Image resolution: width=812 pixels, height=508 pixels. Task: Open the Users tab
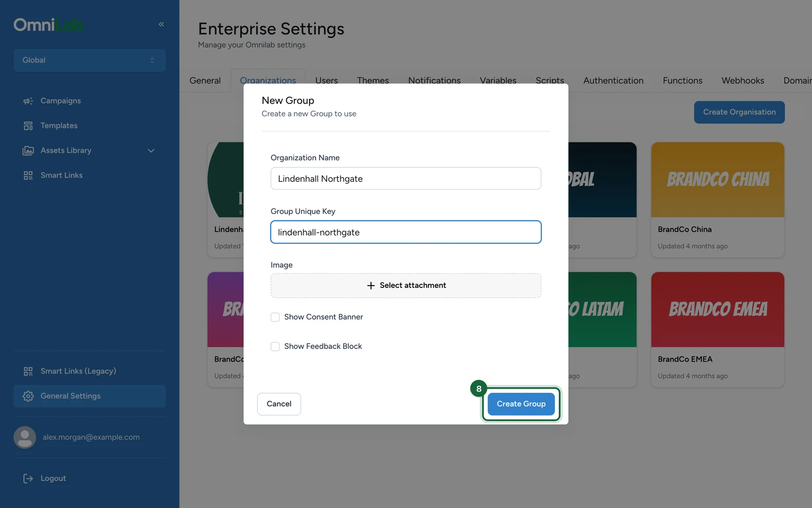point(326,80)
